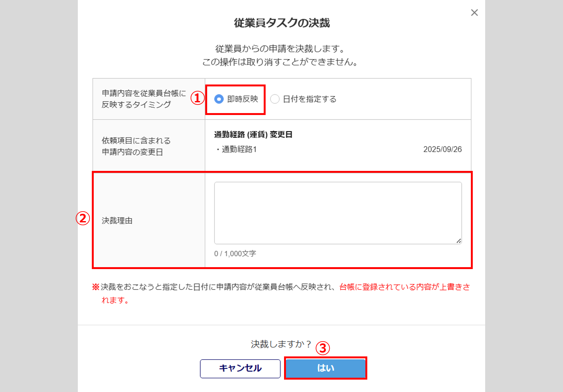Screen dimensions: 563x392
Task: Focus the 決裁理由 text area
Action: (x=337, y=213)
